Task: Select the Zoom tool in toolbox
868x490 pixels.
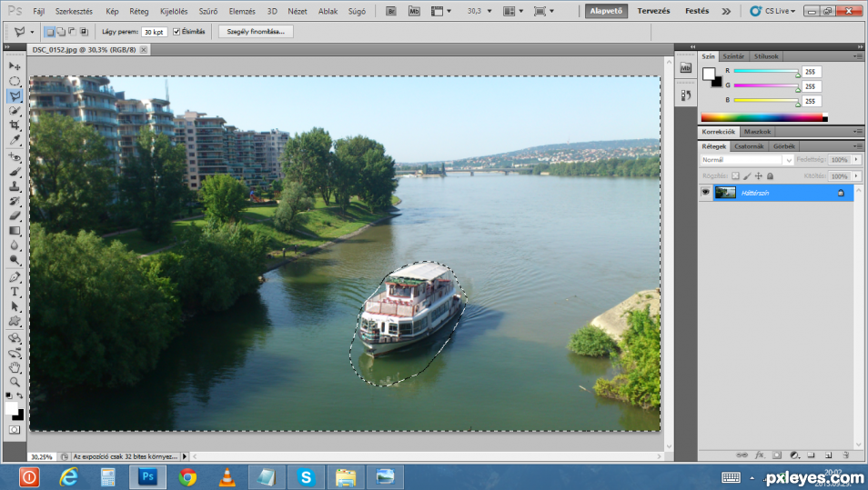Action: pos(15,382)
